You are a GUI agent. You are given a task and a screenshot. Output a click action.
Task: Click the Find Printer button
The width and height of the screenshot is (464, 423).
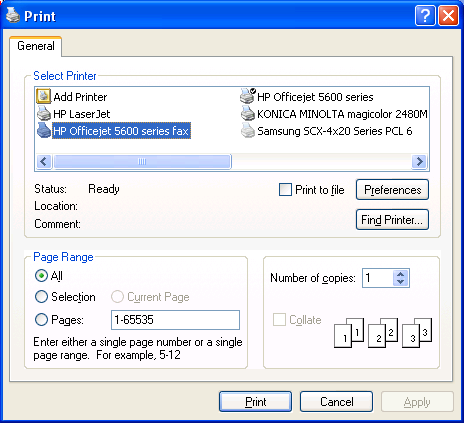click(392, 220)
